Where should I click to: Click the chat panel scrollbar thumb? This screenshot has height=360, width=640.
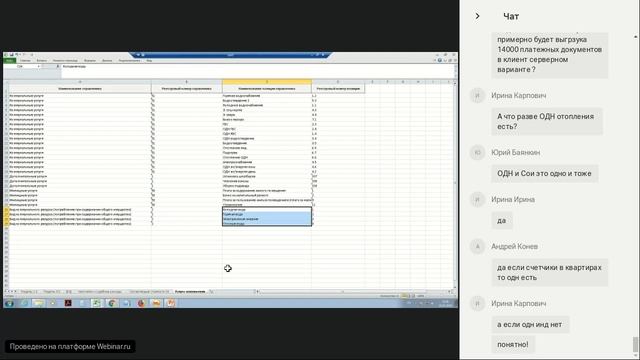pyautogui.click(x=635, y=344)
